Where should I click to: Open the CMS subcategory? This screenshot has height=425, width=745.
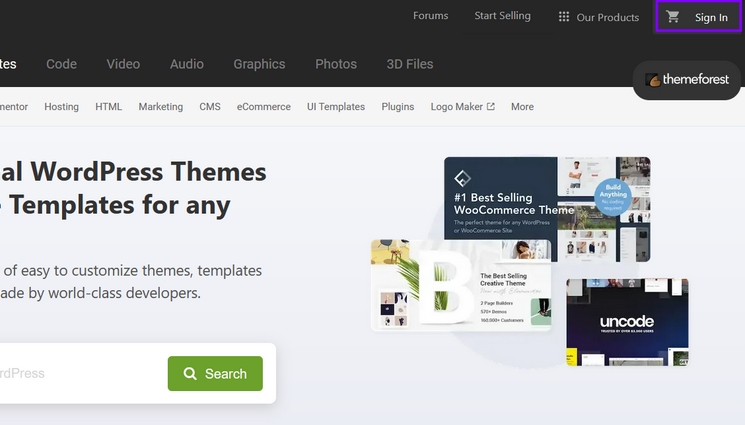[x=210, y=107]
